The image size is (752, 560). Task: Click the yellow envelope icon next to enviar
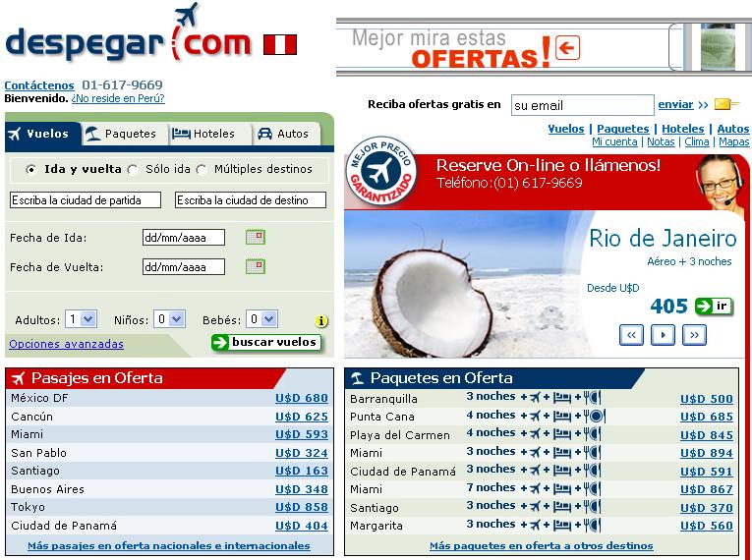click(x=726, y=104)
